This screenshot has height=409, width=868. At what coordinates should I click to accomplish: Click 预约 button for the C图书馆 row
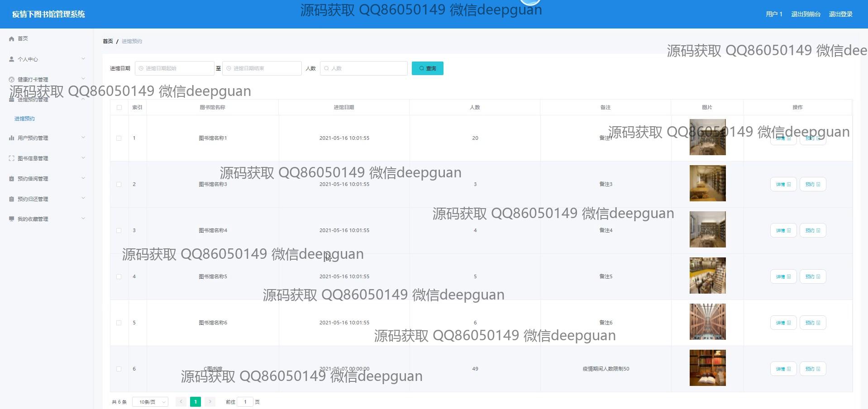(813, 369)
